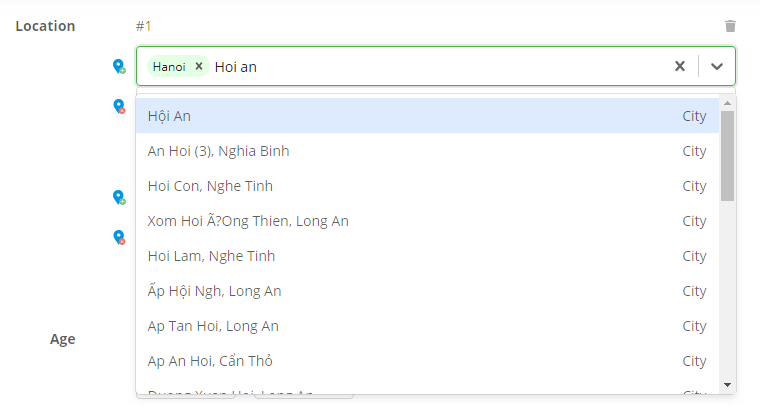
Task: Collapse the location dropdown chevron
Action: 716,66
